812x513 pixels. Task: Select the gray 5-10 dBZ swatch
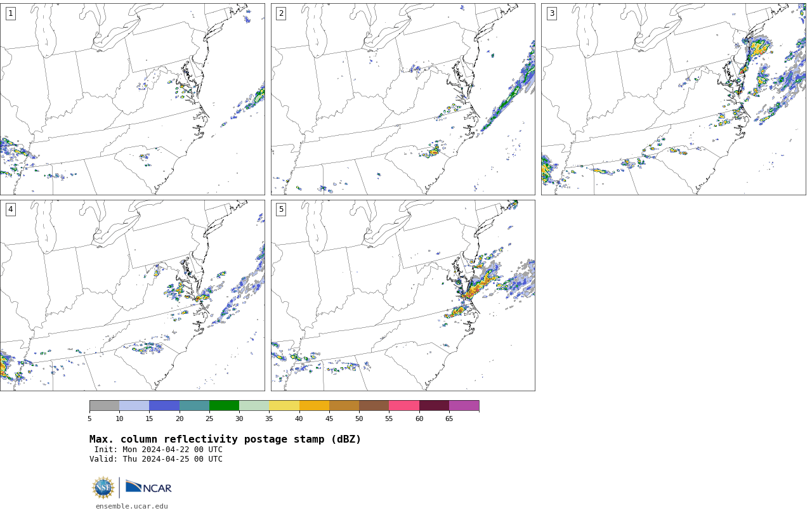pyautogui.click(x=104, y=406)
